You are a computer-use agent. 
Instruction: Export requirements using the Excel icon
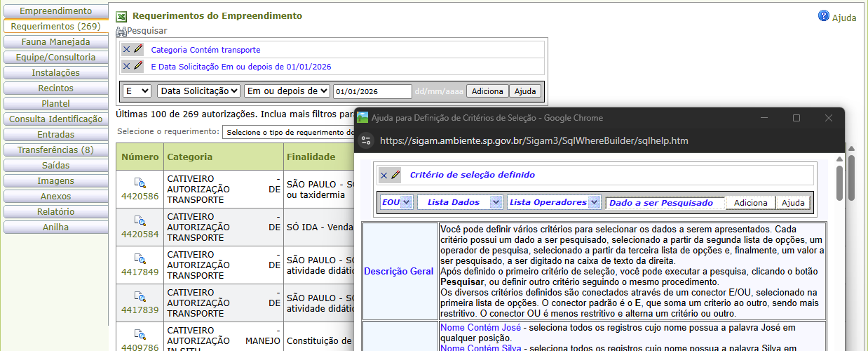click(x=121, y=16)
